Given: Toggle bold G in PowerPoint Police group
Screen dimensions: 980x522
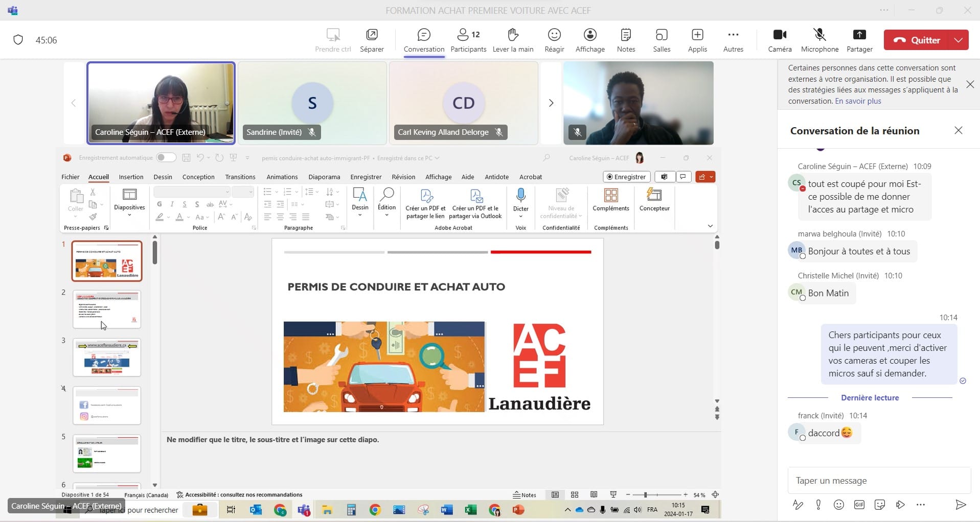Looking at the screenshot, I should click(x=159, y=204).
